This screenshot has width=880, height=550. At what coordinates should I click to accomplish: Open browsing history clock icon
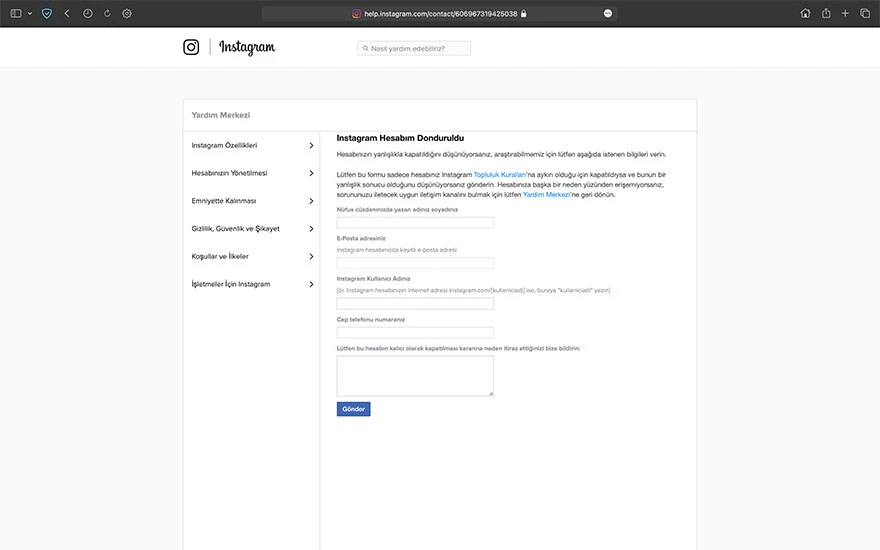click(88, 13)
